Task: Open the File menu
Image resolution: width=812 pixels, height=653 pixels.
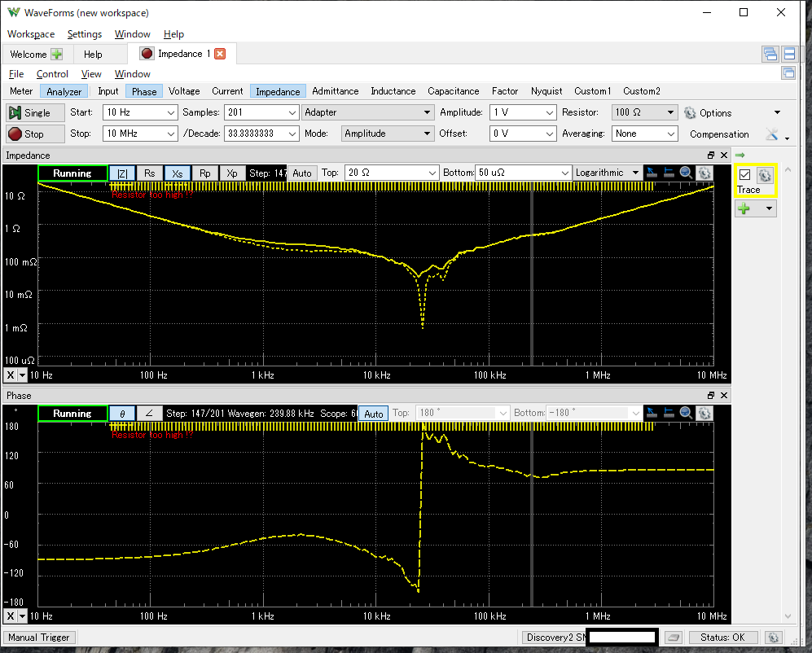Action: pyautogui.click(x=16, y=74)
